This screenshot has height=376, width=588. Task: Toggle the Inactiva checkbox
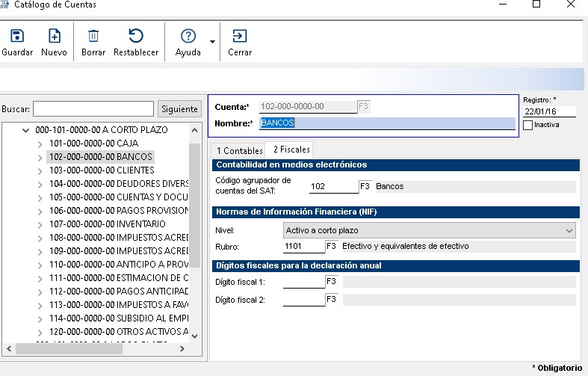tap(528, 125)
